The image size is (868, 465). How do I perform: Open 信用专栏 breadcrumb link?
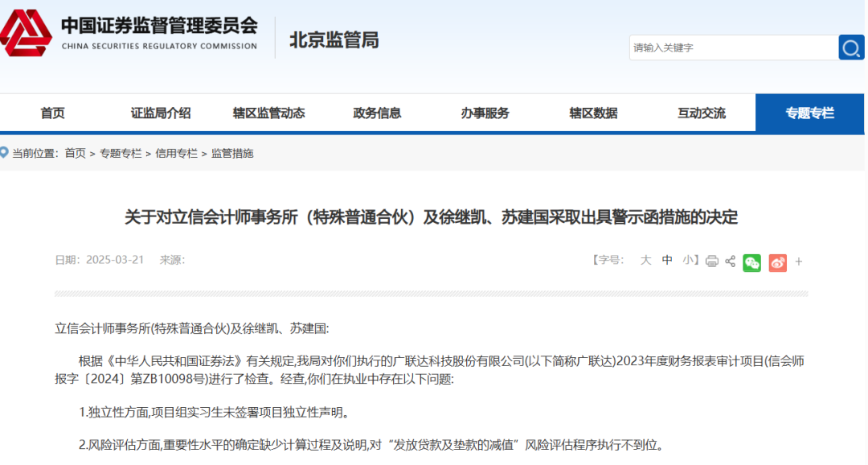[x=176, y=153]
